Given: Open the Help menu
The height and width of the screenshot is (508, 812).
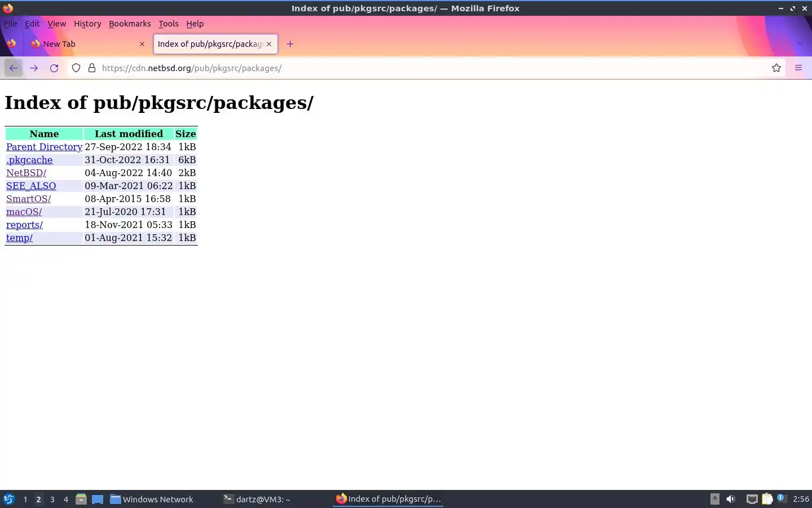Looking at the screenshot, I should pos(195,24).
